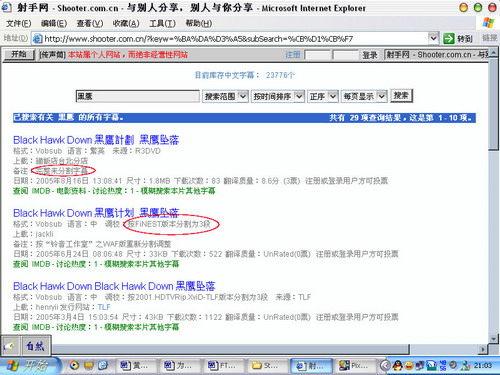Click the 自然 button bottom left

36,345
